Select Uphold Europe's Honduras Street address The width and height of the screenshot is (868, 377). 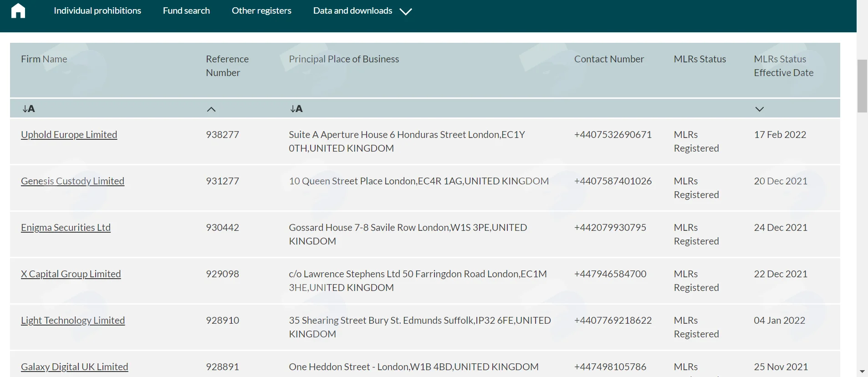click(x=407, y=142)
